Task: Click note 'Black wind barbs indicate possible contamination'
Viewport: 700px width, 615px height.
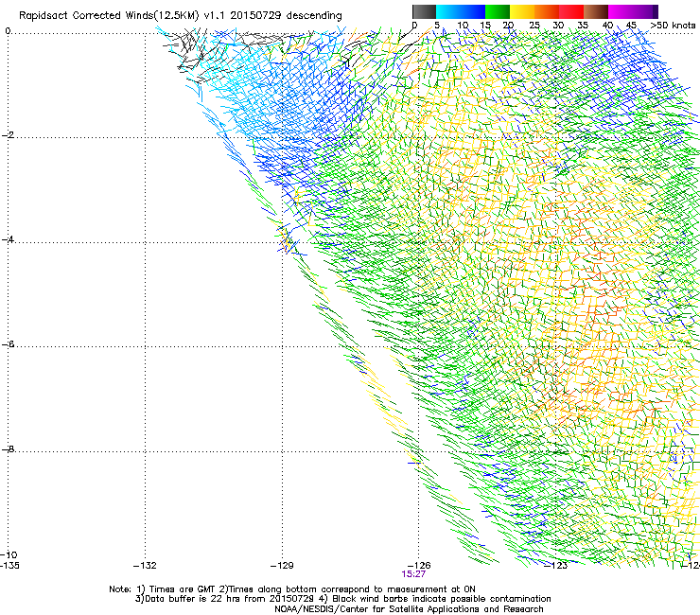Action: coord(442,599)
